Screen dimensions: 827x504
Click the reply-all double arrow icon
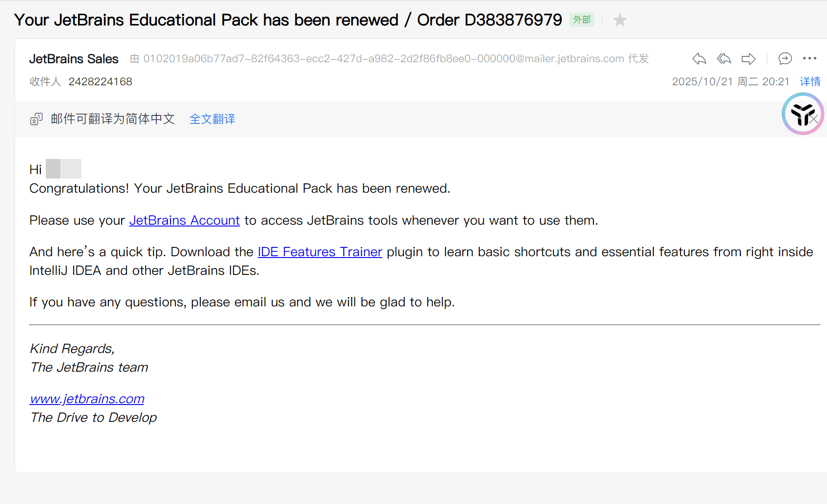(x=724, y=59)
